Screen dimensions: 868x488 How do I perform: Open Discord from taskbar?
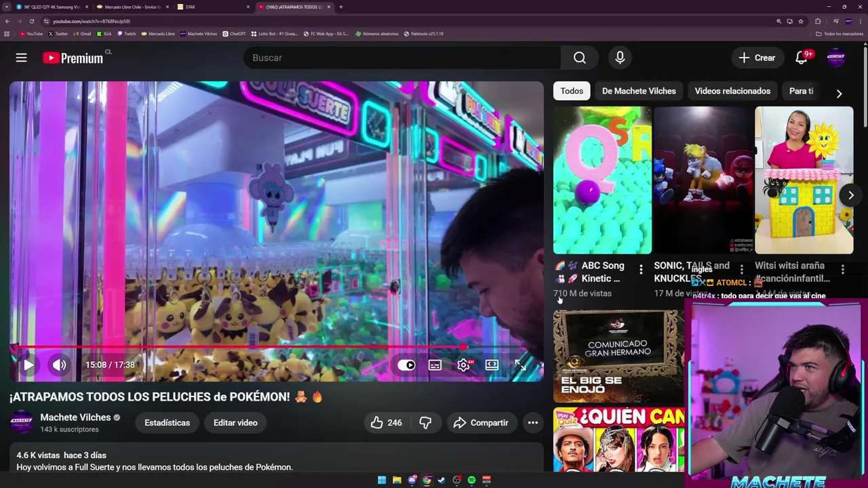(x=412, y=480)
